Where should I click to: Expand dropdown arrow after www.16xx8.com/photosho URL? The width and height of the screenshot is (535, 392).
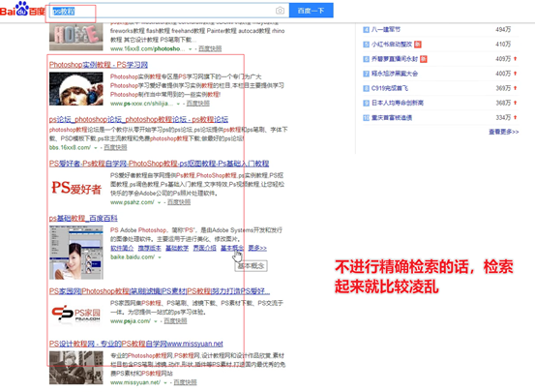point(190,49)
